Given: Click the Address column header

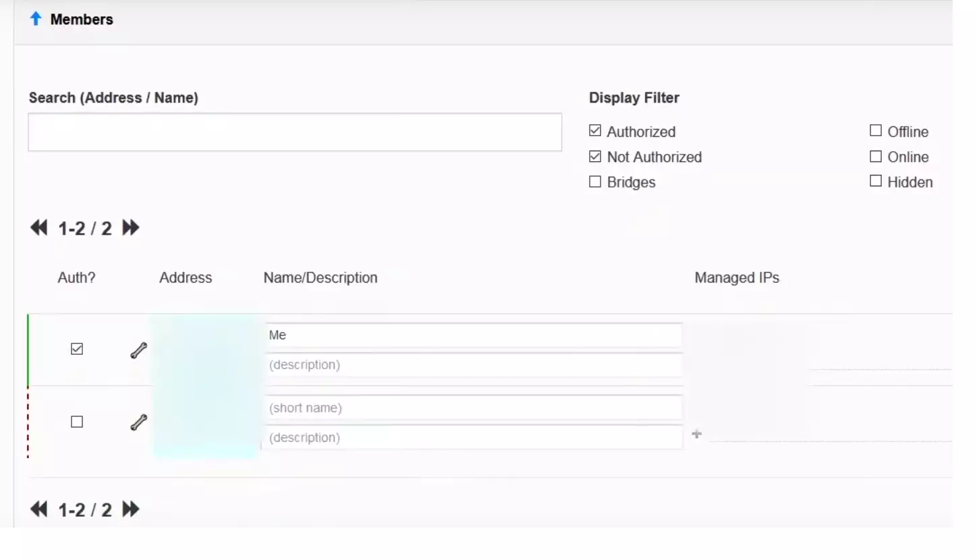Looking at the screenshot, I should click(186, 278).
